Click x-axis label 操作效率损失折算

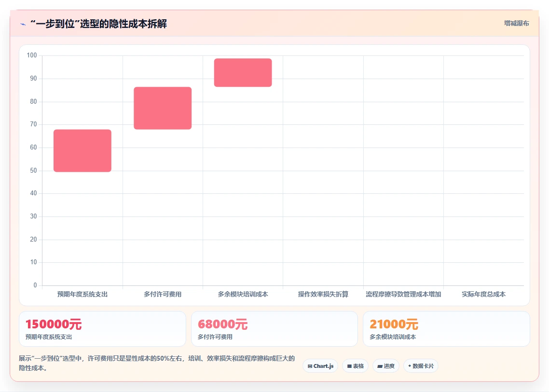click(x=323, y=294)
